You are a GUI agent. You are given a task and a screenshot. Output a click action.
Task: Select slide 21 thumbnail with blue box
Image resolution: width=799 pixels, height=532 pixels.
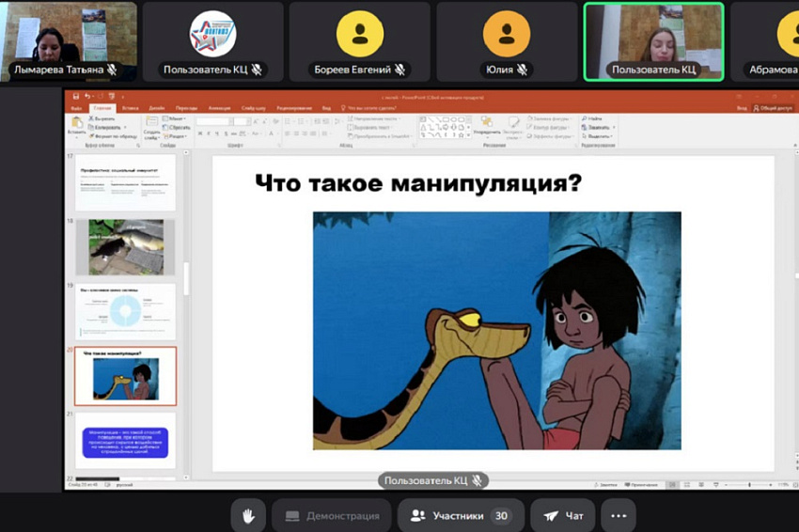tap(125, 442)
